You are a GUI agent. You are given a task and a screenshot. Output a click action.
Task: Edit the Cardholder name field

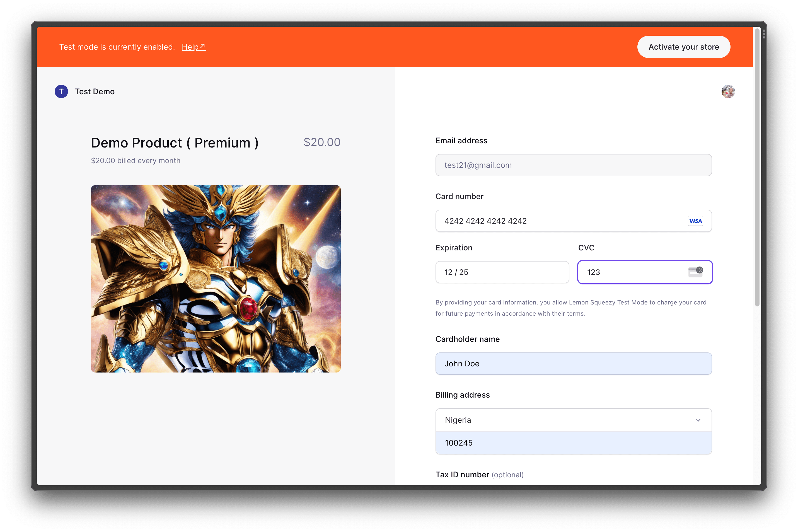click(573, 364)
